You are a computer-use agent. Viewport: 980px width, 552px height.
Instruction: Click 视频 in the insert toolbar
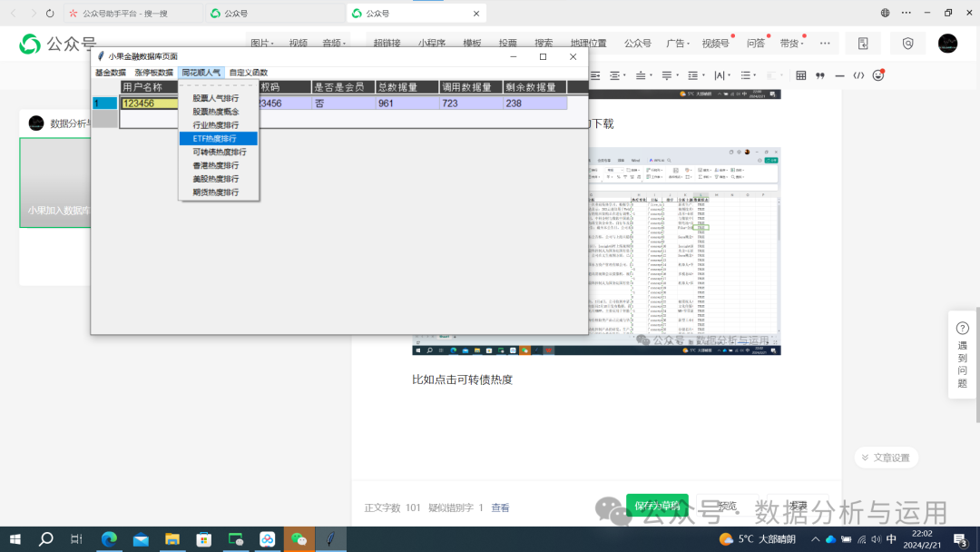click(299, 44)
